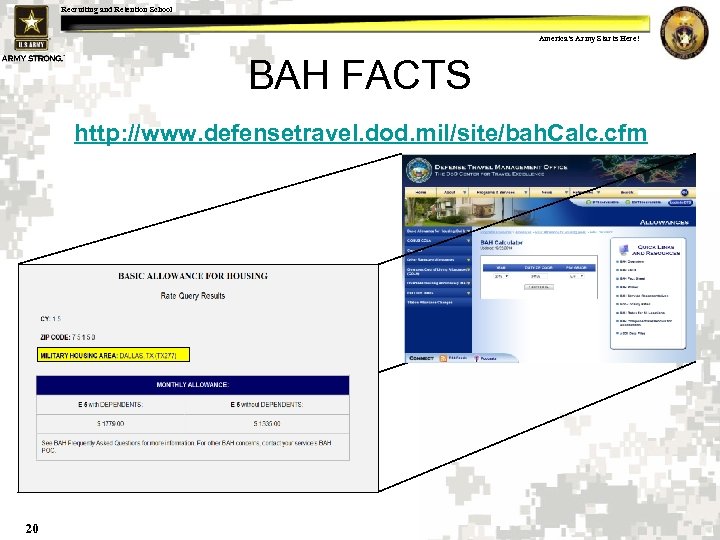
Task: Click the Calculate button in BAH Calculator
Action: 539,287
